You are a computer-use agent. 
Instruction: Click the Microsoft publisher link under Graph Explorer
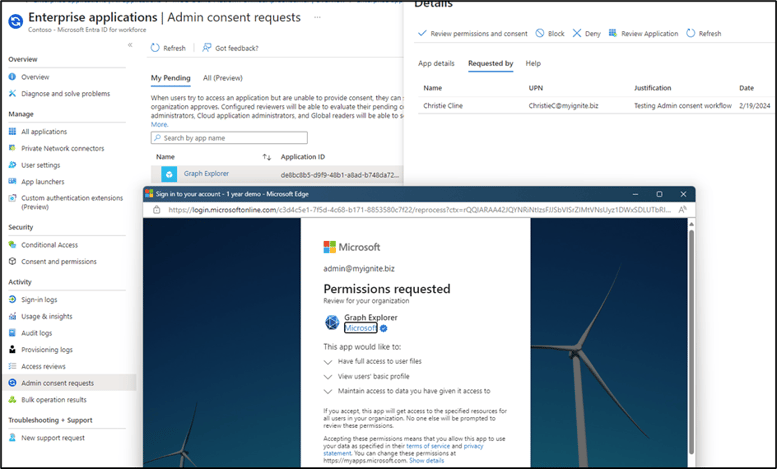pos(360,328)
